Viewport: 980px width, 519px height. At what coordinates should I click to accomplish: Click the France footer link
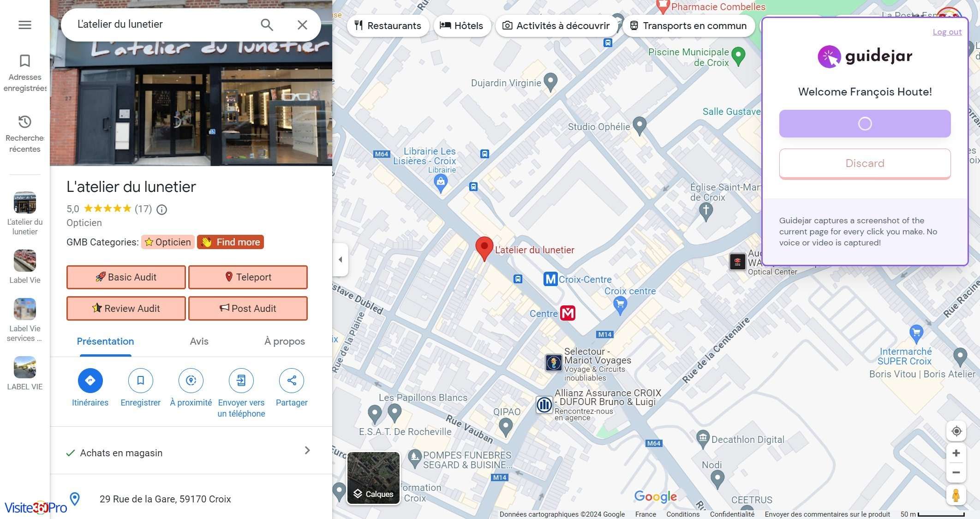[645, 514]
